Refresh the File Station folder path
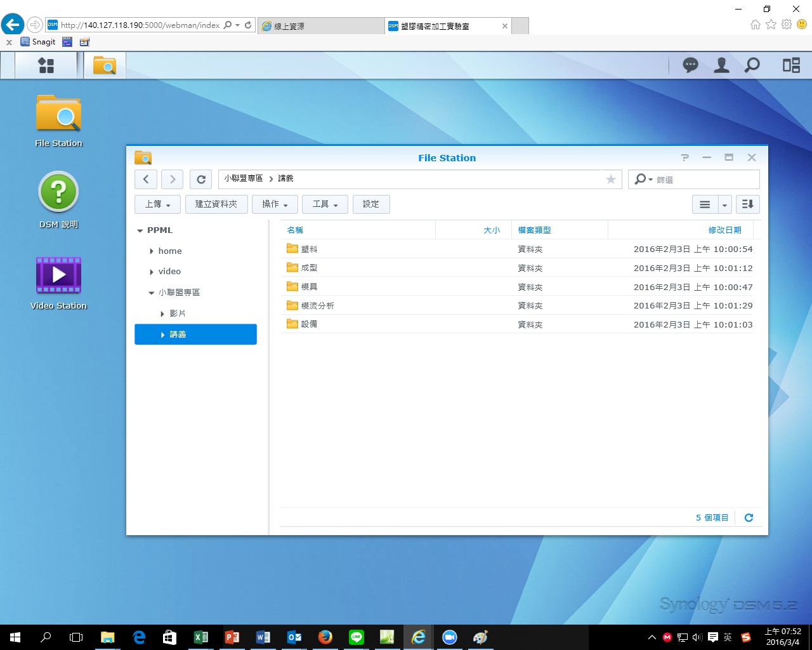Image resolution: width=812 pixels, height=650 pixels. [x=201, y=179]
